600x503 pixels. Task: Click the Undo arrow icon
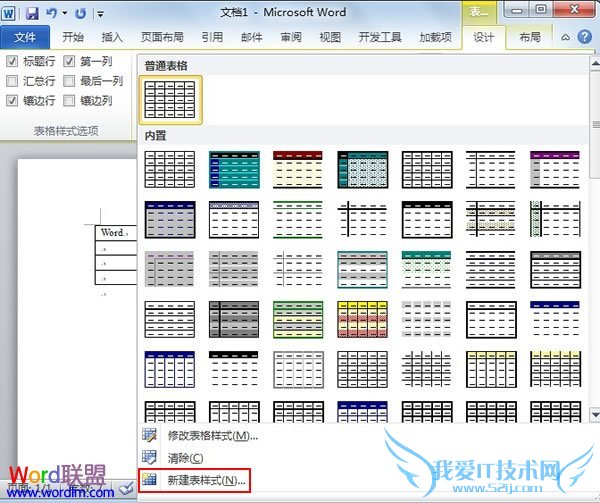coord(51,13)
